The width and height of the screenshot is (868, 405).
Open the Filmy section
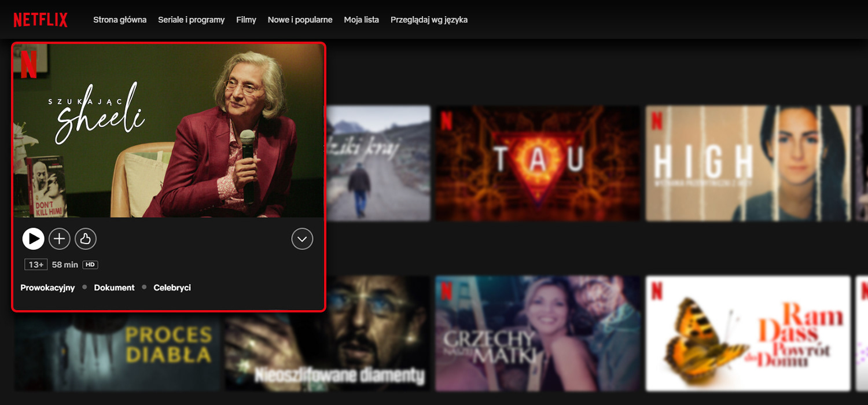tap(246, 20)
